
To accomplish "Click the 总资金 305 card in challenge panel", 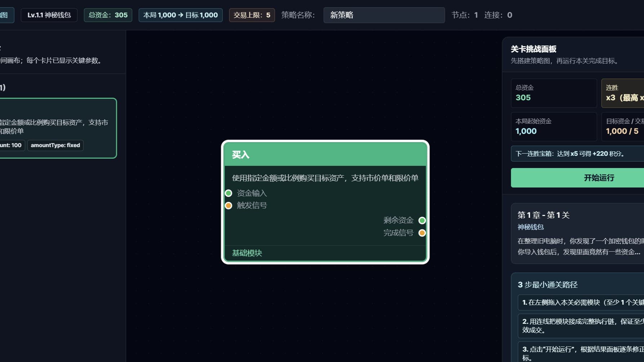I will 554,93.
